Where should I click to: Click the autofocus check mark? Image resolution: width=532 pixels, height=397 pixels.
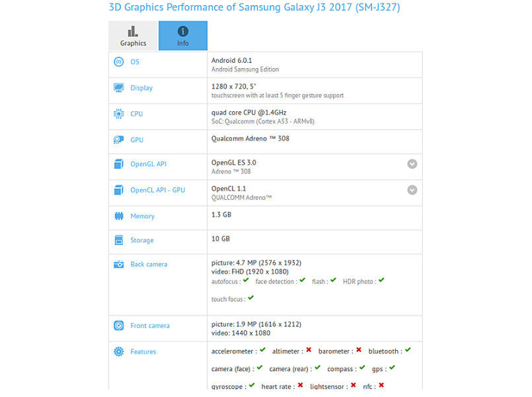(x=246, y=280)
